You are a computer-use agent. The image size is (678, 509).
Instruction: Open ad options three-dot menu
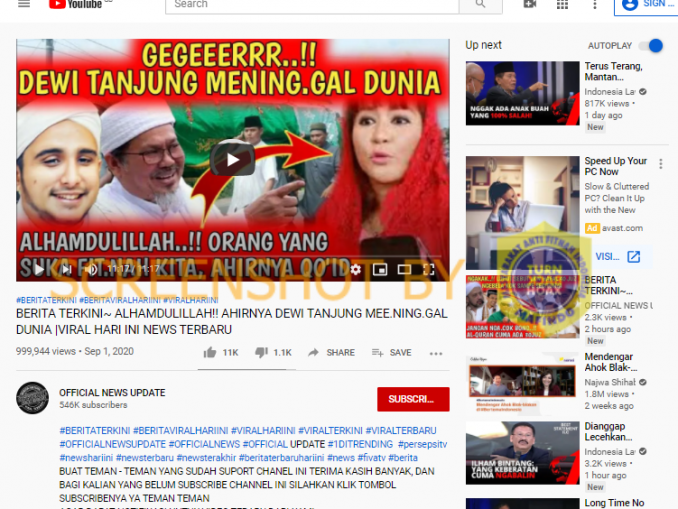pyautogui.click(x=660, y=163)
